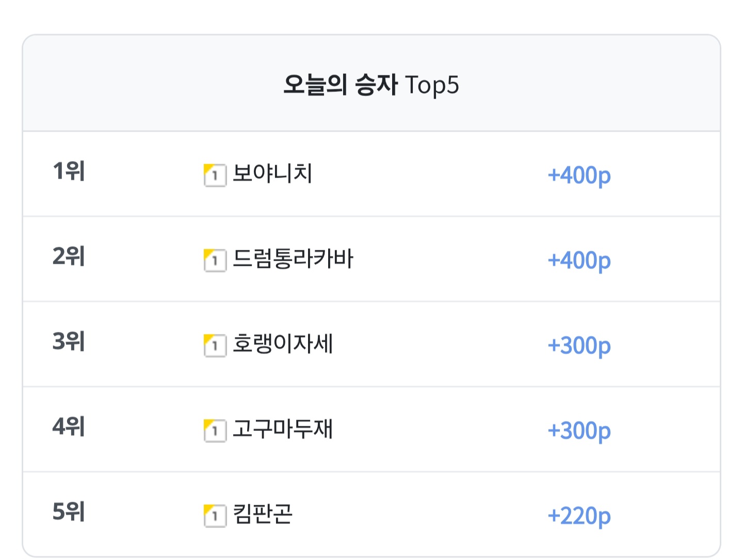The image size is (743, 560).
Task: Select the 4위 rank label
Action: (x=69, y=426)
